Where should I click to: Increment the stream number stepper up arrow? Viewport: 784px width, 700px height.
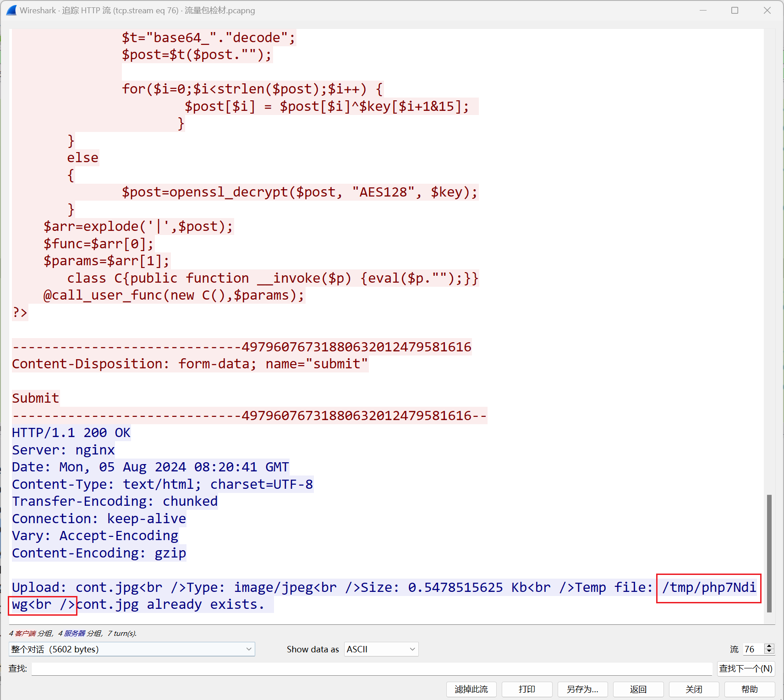point(769,646)
